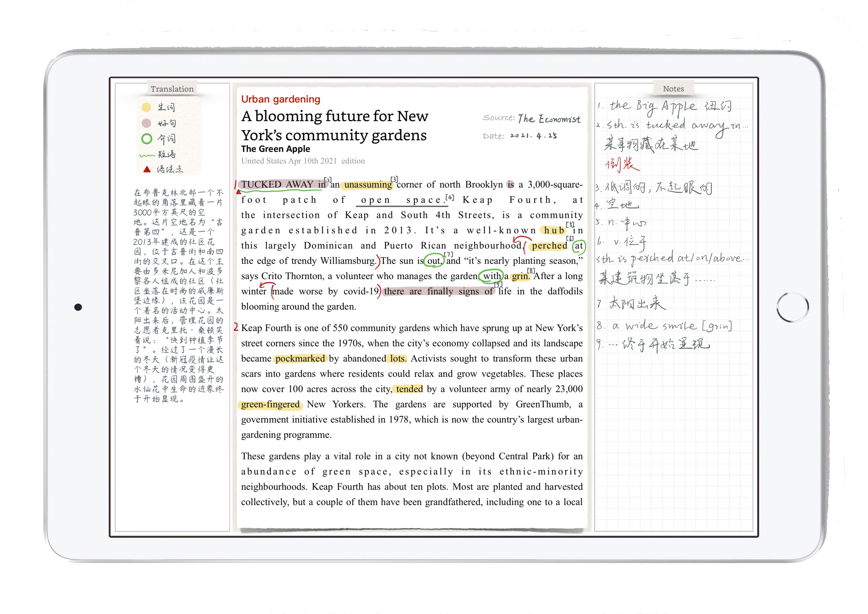Click the red triangle marker under TUCKED
This screenshot has width=868, height=614.
click(238, 192)
